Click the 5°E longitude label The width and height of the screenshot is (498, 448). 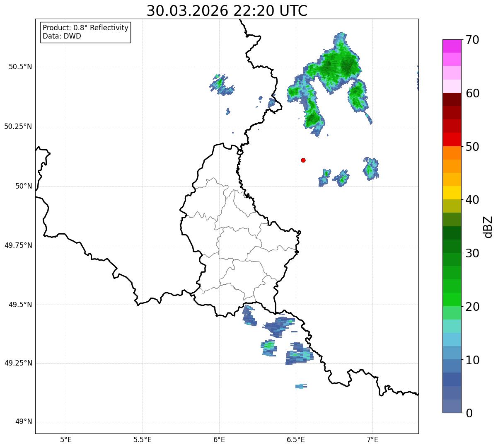tap(66, 439)
